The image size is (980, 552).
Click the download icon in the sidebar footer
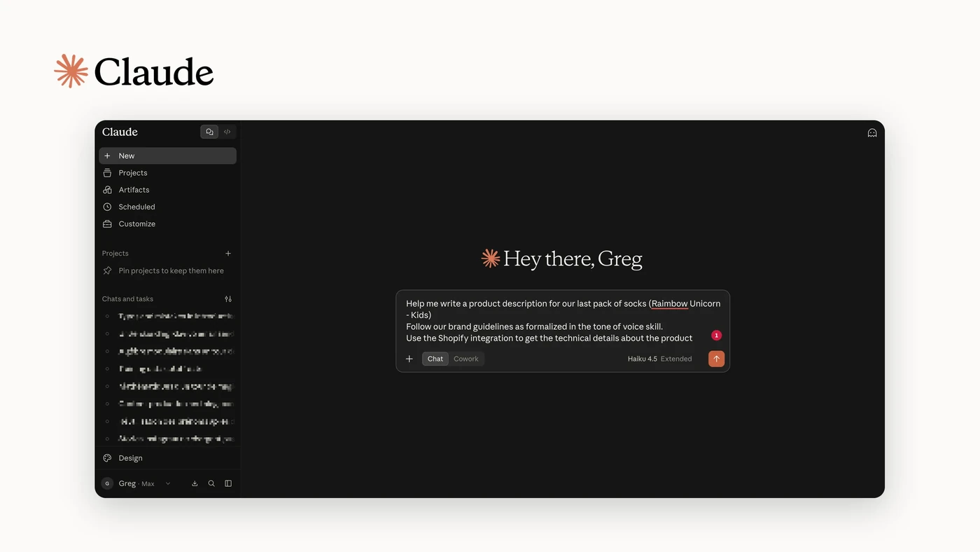(x=195, y=483)
